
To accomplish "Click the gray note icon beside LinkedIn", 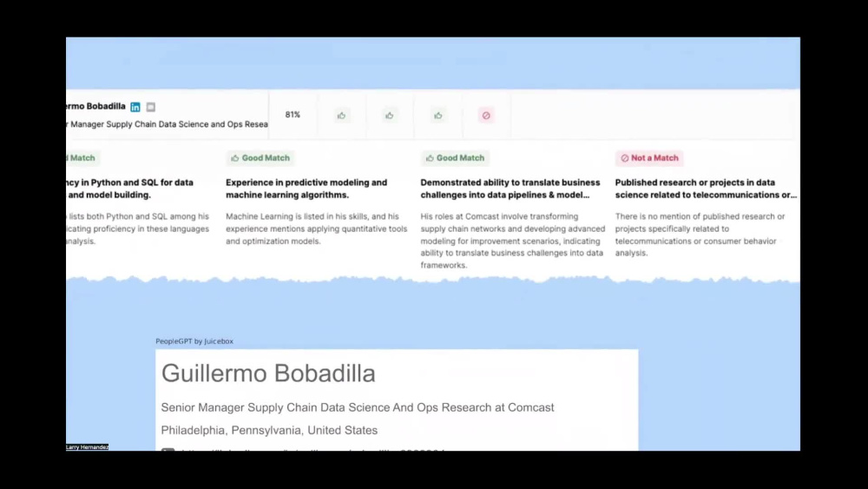I will 150,107.
